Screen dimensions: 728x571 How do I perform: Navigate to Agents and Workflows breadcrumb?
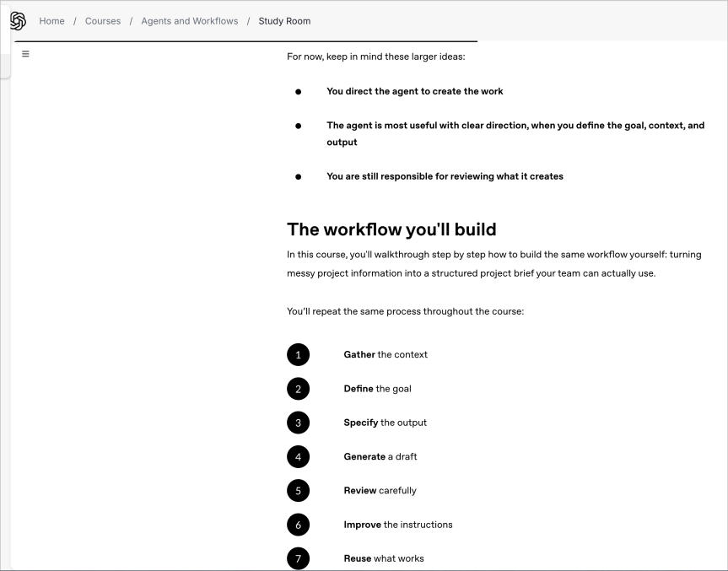[190, 21]
